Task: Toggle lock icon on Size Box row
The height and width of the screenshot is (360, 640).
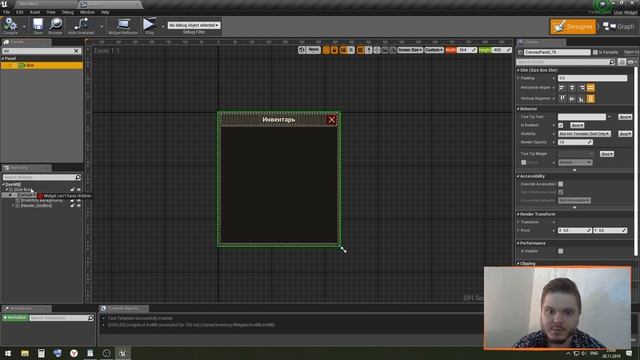Action: click(x=72, y=190)
